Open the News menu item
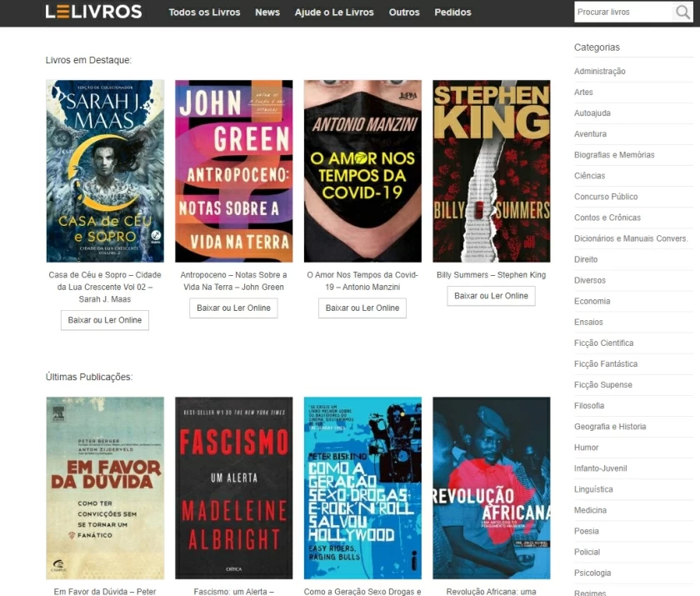 (267, 13)
